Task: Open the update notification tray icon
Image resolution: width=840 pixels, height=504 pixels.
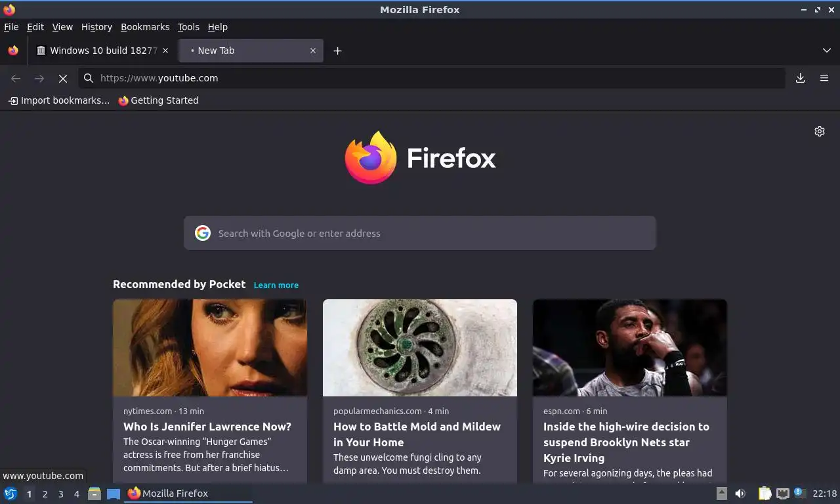Action: tap(799, 492)
